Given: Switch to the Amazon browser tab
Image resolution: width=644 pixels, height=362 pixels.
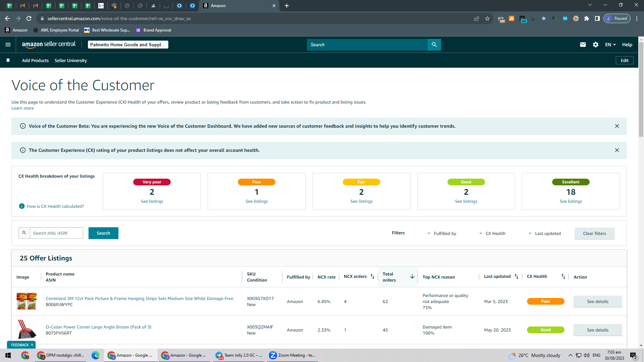Looking at the screenshot, I should click(239, 6).
